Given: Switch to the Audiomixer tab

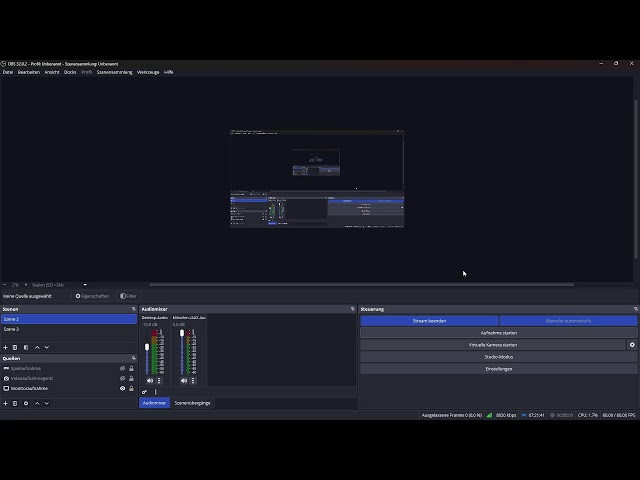Looking at the screenshot, I should [x=154, y=403].
